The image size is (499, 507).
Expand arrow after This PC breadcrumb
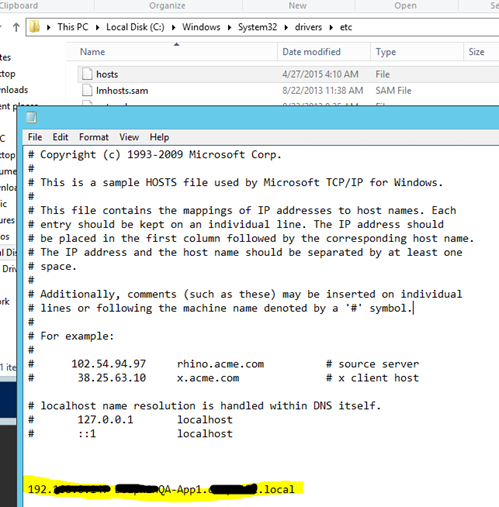click(97, 27)
